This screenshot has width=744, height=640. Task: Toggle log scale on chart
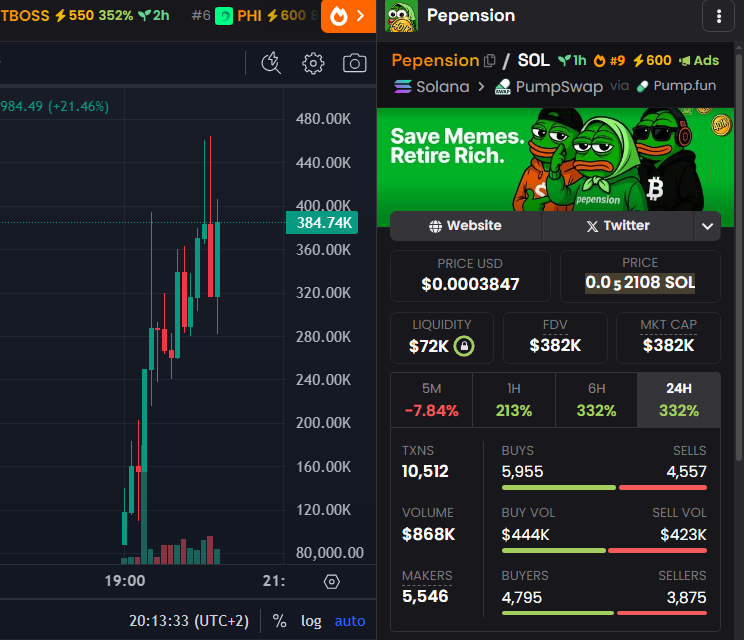pyautogui.click(x=311, y=621)
